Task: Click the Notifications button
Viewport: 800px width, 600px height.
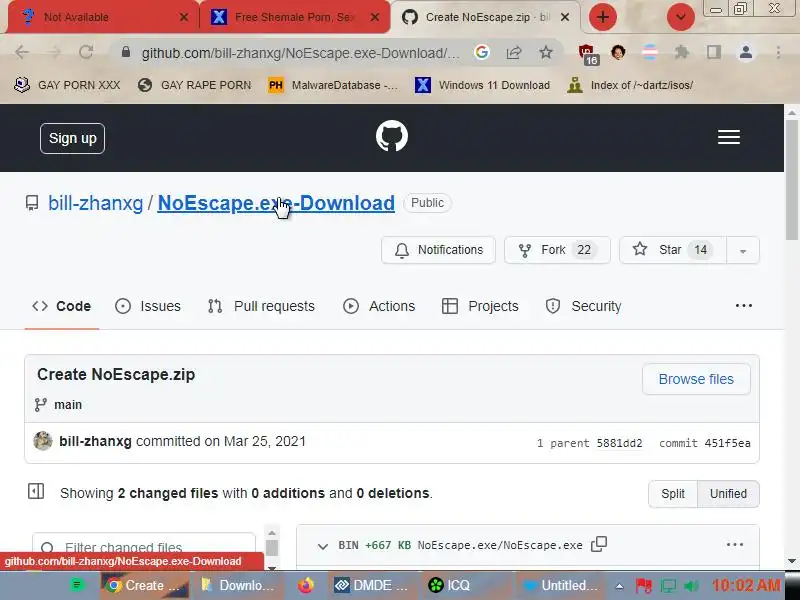Action: (x=439, y=250)
